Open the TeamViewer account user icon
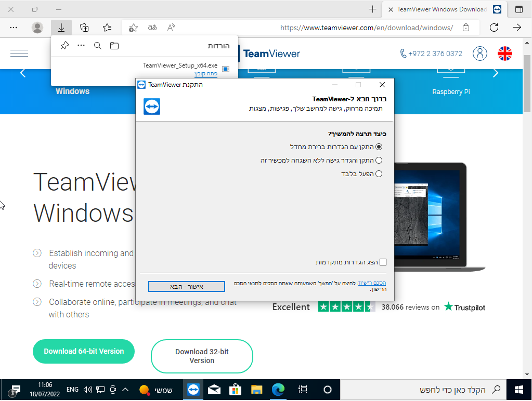Screen dimensions: 532x401 point(480,53)
